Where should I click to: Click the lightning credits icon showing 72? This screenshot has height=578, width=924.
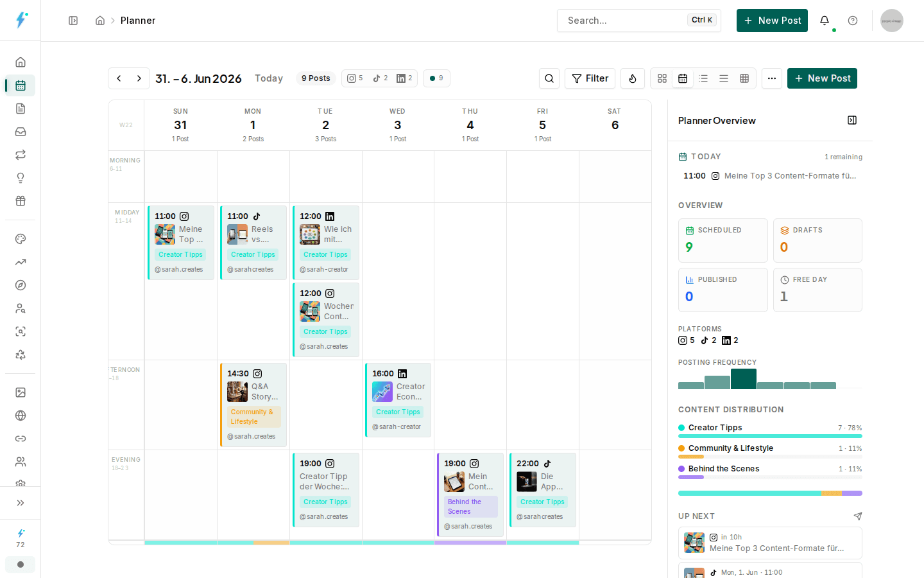(x=21, y=538)
